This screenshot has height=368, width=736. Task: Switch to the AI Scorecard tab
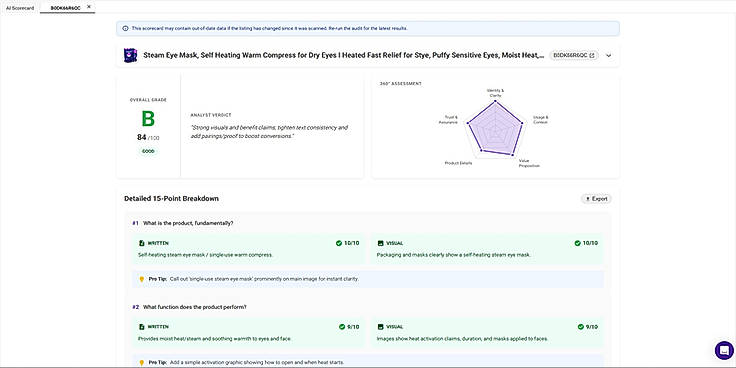pos(20,8)
